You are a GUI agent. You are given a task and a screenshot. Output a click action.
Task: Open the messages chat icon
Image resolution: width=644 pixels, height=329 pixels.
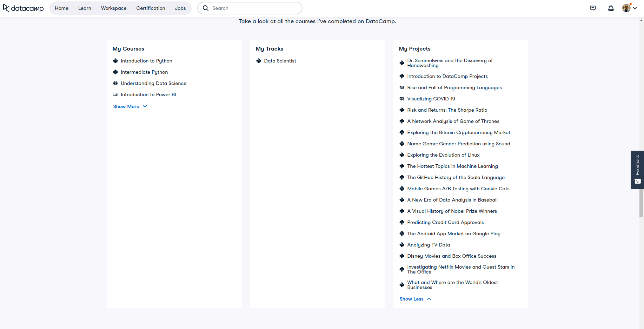coord(592,8)
